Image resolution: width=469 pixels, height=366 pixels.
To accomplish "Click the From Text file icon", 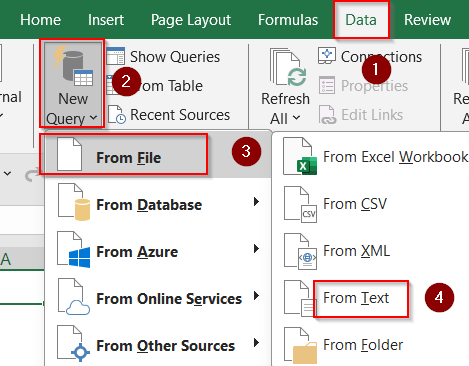I will (300, 298).
